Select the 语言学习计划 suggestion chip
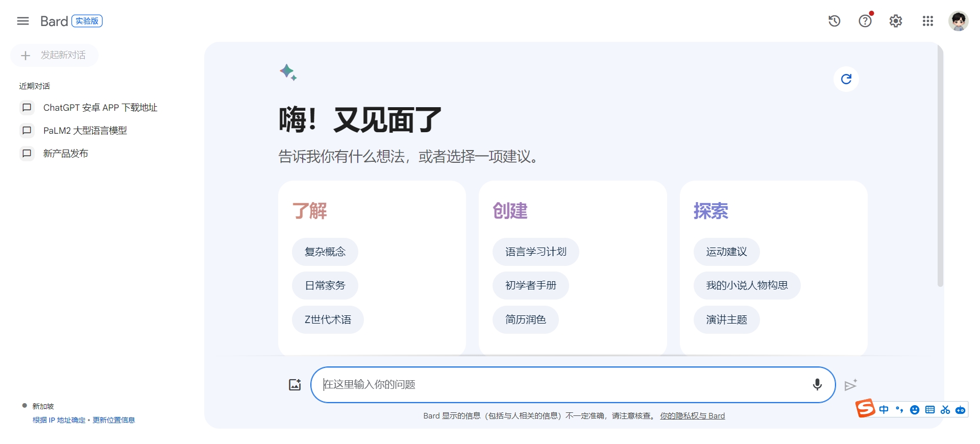Viewport: 980px width, 444px height. [x=536, y=252]
